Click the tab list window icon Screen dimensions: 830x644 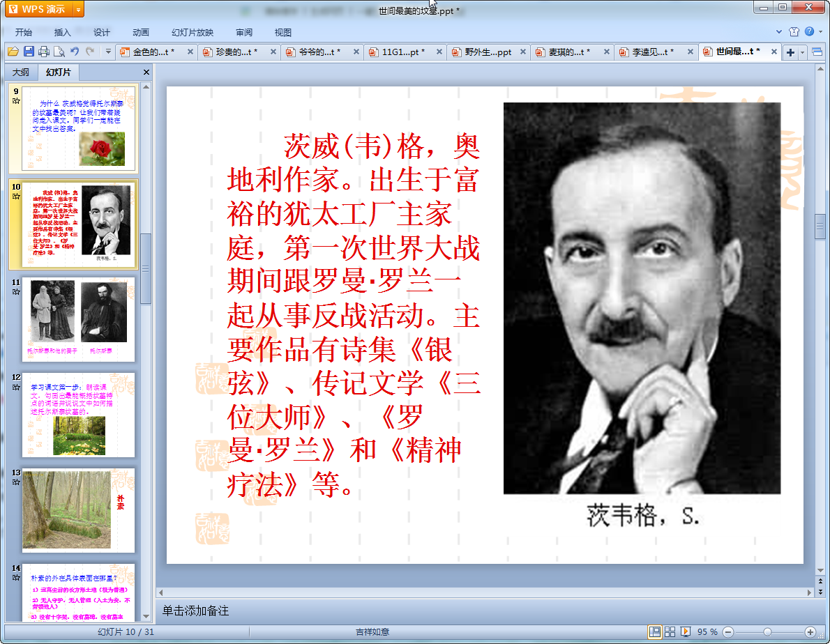[x=817, y=52]
